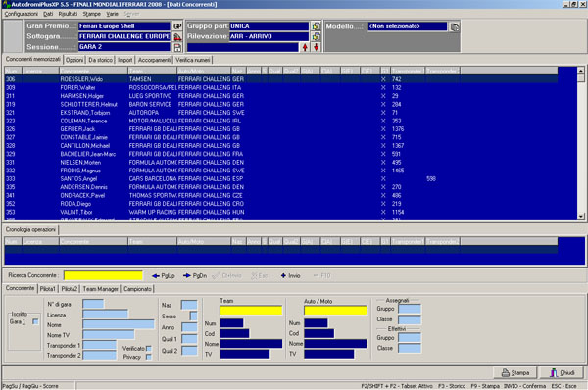
Task: Click the document icon beside Modello field
Action: tap(454, 27)
